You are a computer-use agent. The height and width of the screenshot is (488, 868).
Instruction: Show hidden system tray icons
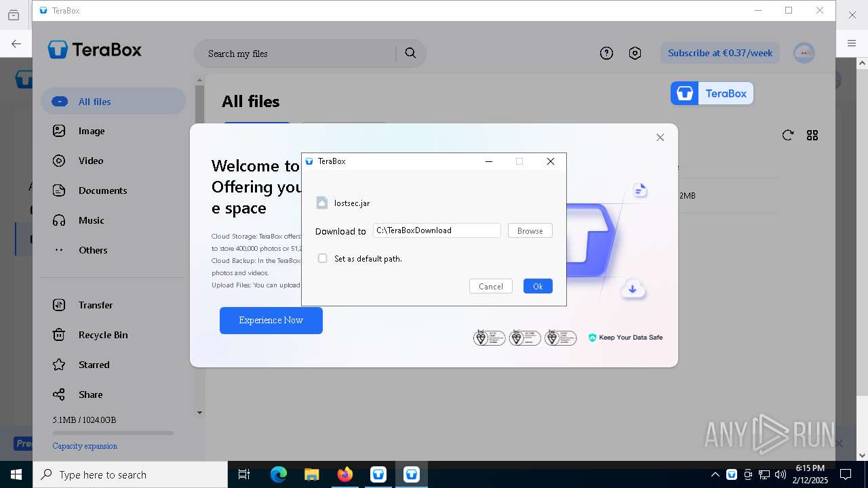pos(715,474)
